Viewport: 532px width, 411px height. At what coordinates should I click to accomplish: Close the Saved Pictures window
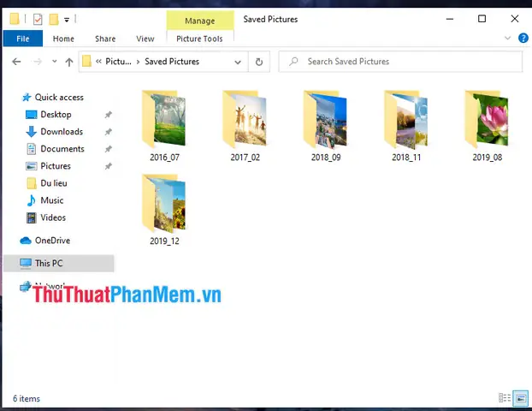click(514, 19)
